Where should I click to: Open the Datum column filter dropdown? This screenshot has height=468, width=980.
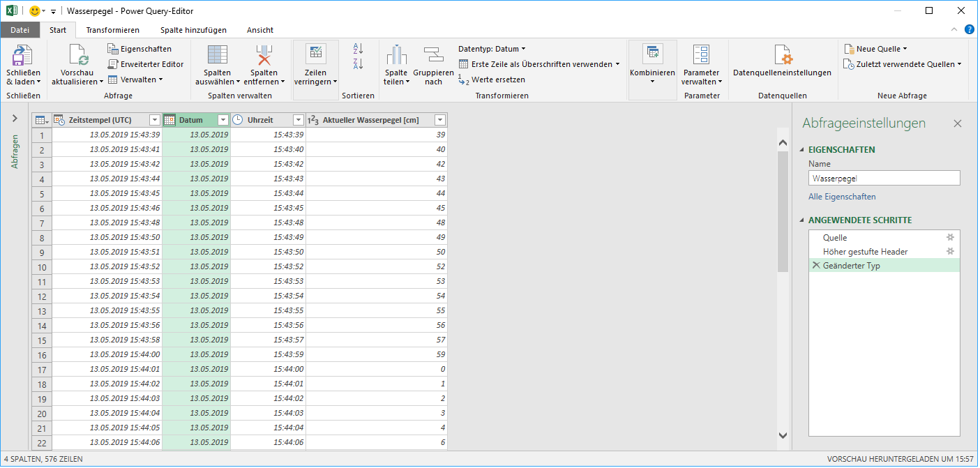click(x=223, y=120)
